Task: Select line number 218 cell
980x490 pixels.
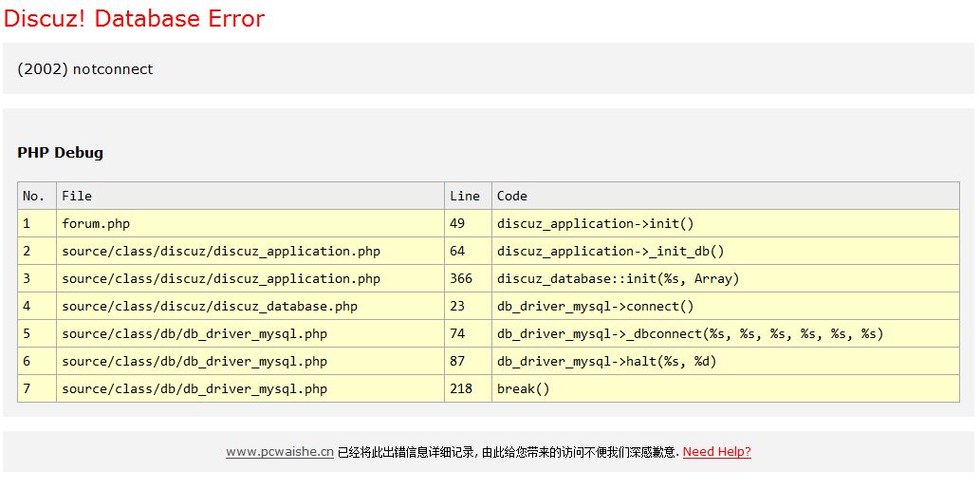Action: tap(461, 388)
